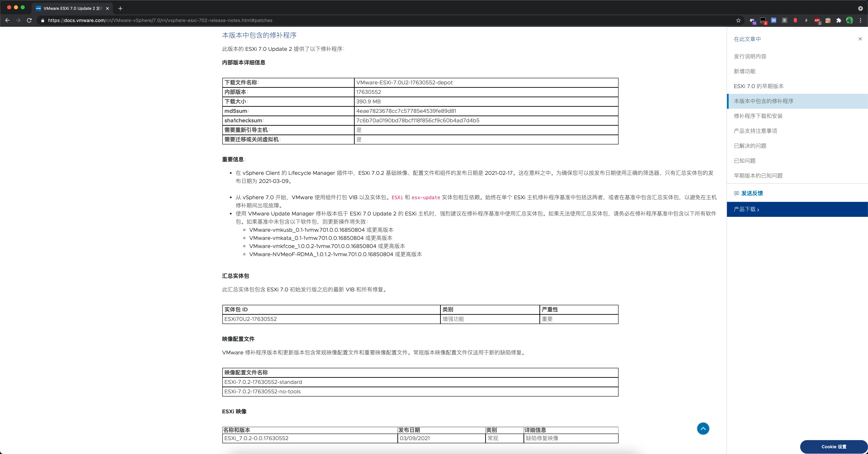The height and width of the screenshot is (454, 868).
Task: Open Chrome's three-dot menu
Action: click(860, 20)
